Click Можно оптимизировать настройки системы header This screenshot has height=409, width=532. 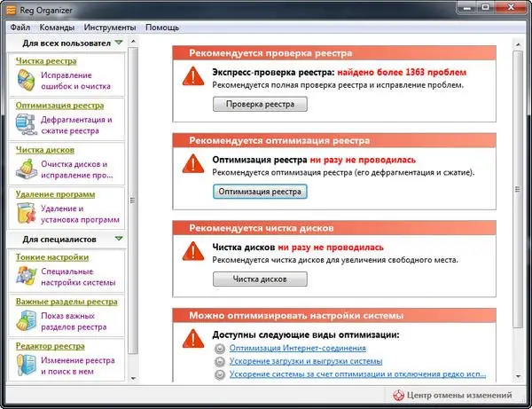(334, 316)
